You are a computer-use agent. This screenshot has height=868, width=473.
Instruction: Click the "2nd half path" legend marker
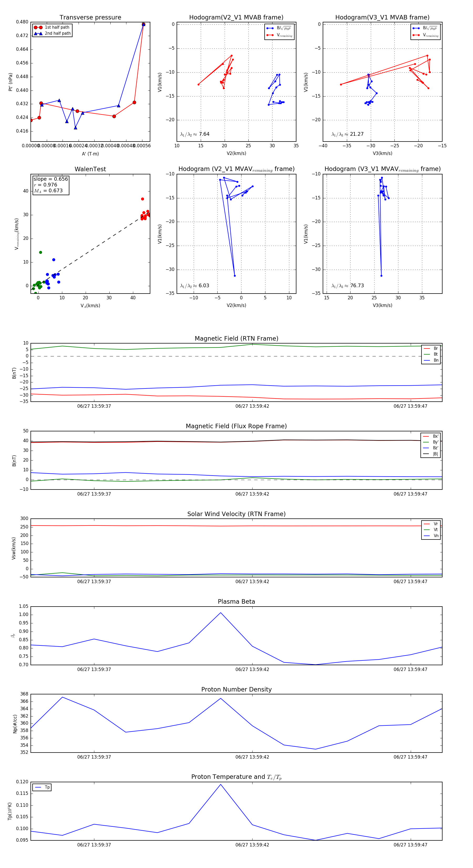click(38, 33)
